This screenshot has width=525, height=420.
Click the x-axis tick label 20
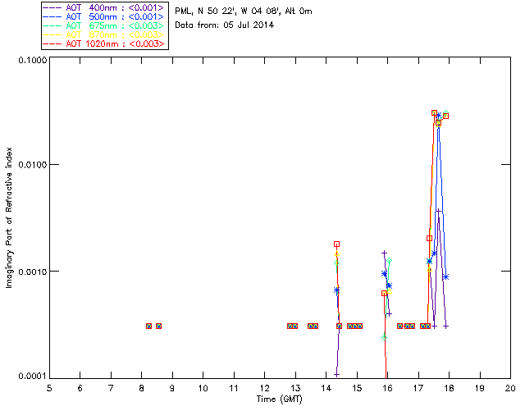coord(510,388)
